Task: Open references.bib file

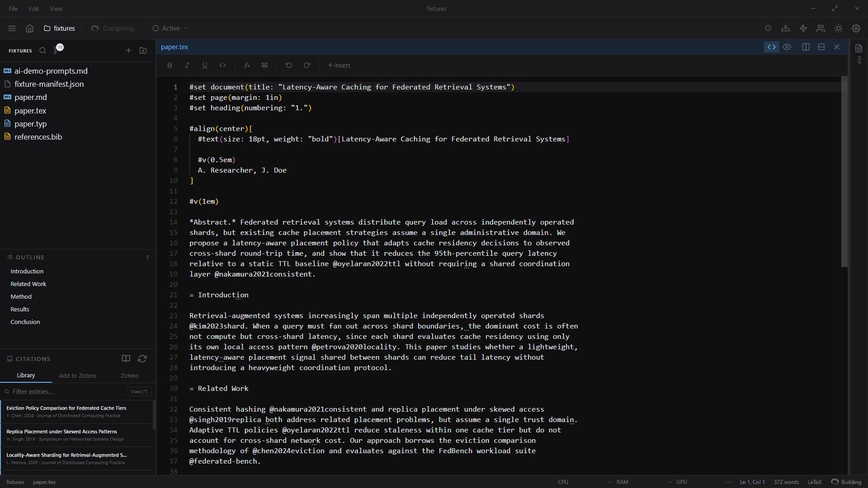Action: click(38, 137)
